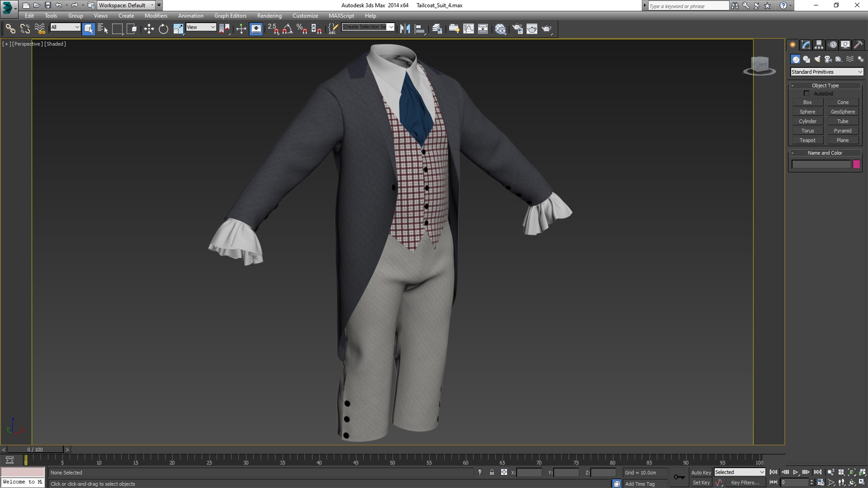Toggle Percent Snap in toolbar

point(302,29)
